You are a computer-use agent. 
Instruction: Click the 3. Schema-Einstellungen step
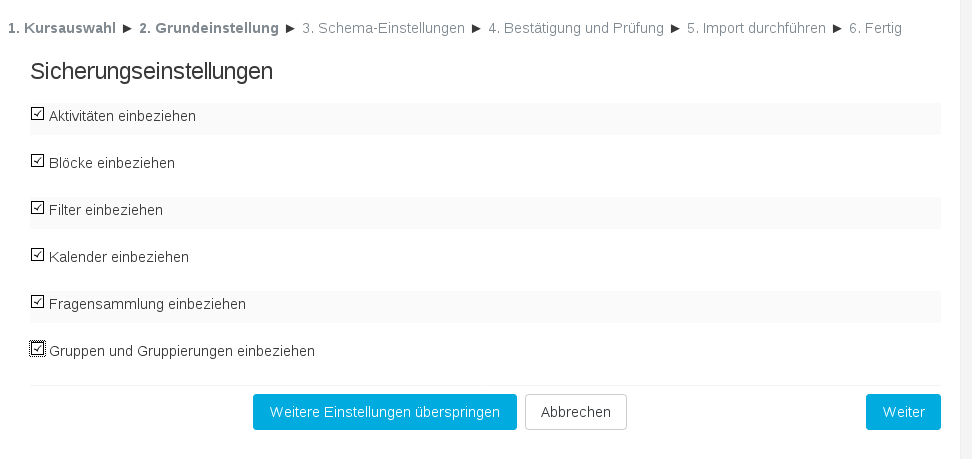tap(383, 28)
